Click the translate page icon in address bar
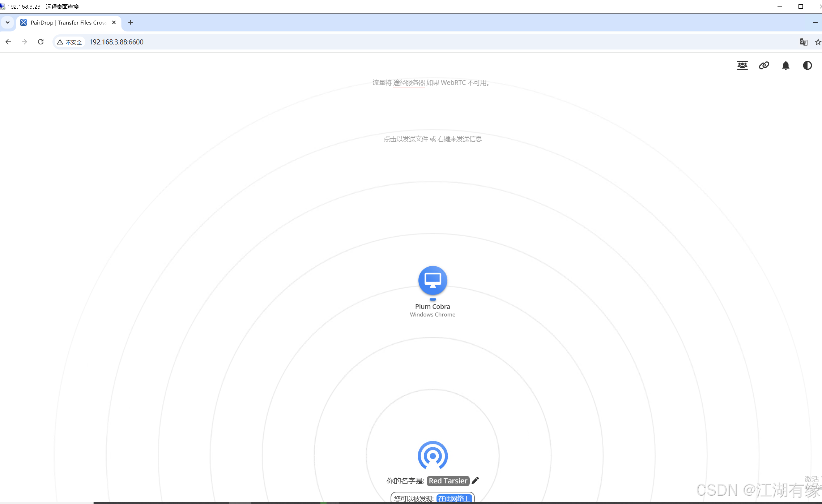The width and height of the screenshot is (822, 504). 804,42
